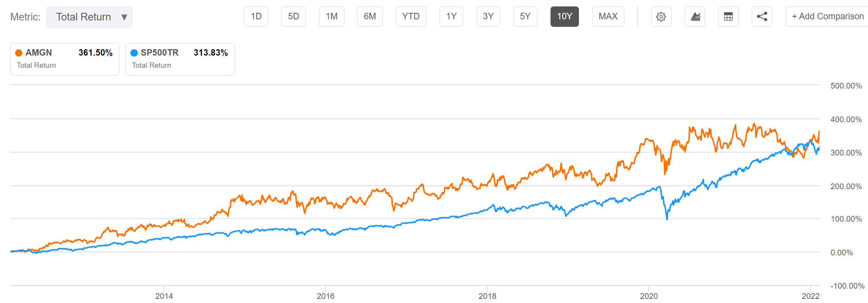Choose the MAX time range
The image size is (868, 303).
click(x=608, y=16)
